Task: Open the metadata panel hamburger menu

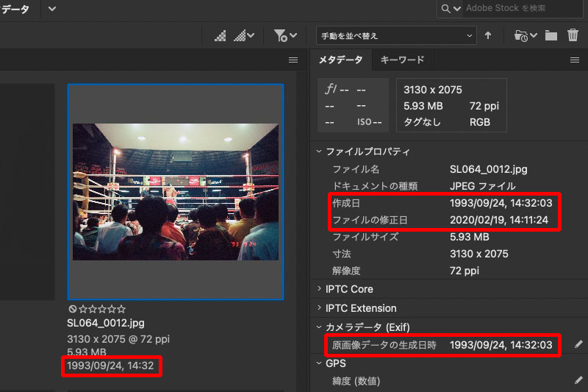Action: coord(575,60)
